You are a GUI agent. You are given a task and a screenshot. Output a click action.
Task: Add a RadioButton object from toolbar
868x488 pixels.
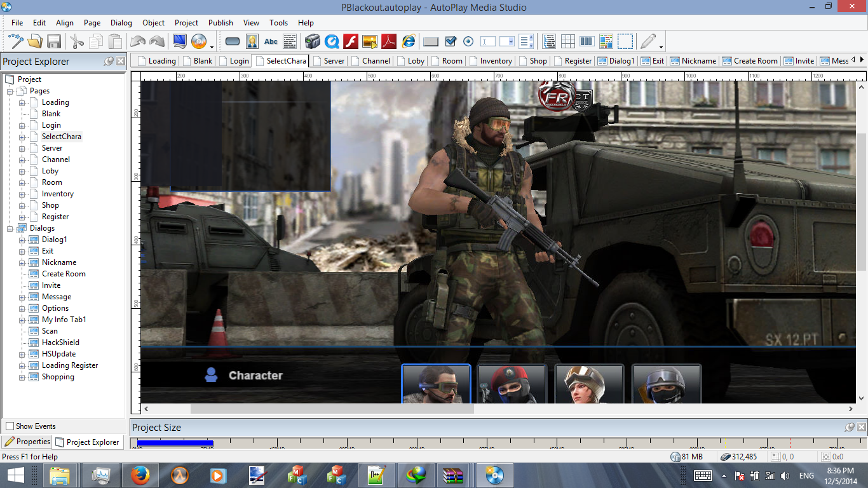pos(469,42)
